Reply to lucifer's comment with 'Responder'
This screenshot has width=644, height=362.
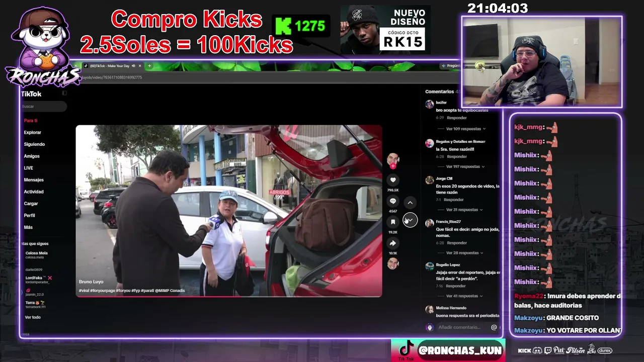pos(457,118)
